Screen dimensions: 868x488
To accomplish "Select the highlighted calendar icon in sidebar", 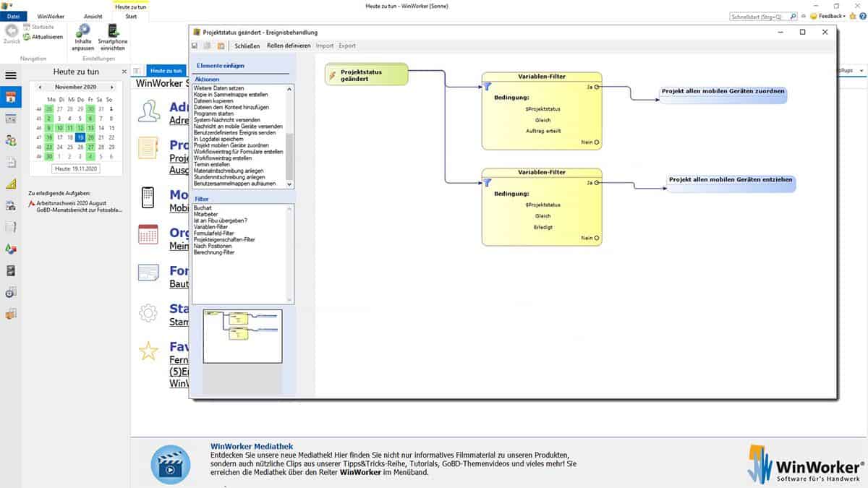I will 11,97.
